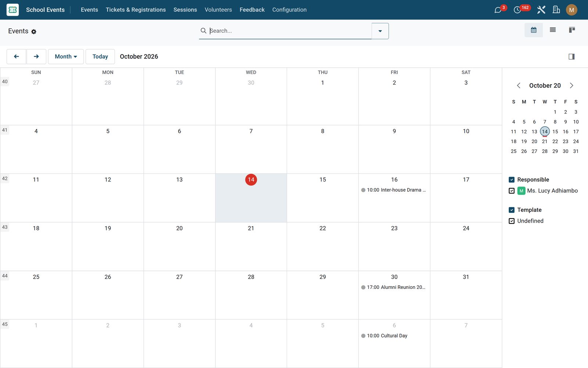Image resolution: width=588 pixels, height=368 pixels.
Task: Focus the Search input field
Action: pyautogui.click(x=290, y=31)
